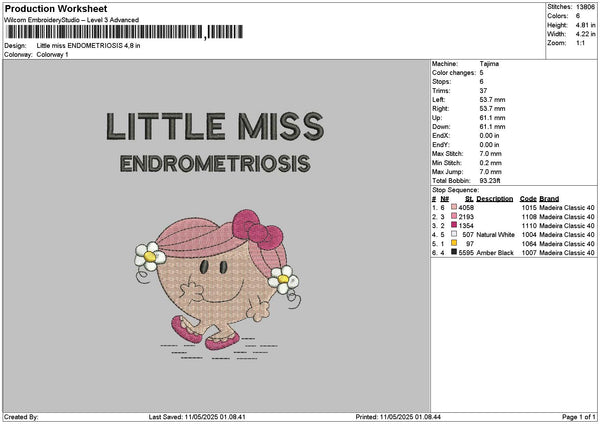Click the 'Up:' measurement label
This screenshot has width=600, height=424.
coord(437,118)
